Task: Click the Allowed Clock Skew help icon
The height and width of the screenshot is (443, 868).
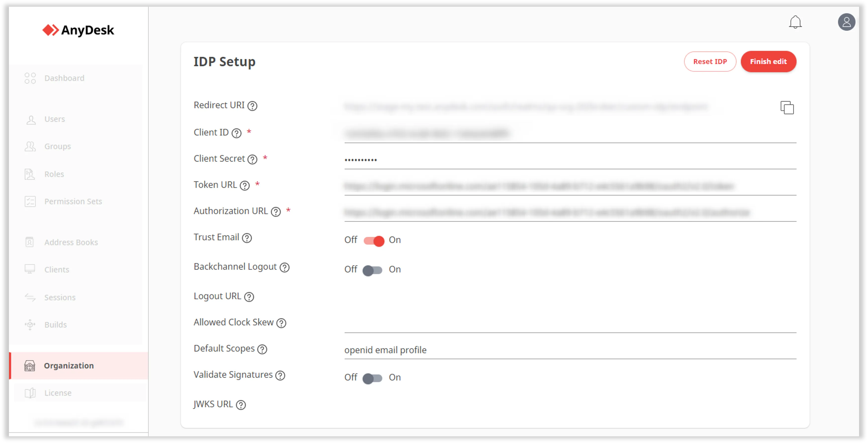Action: [x=281, y=323]
